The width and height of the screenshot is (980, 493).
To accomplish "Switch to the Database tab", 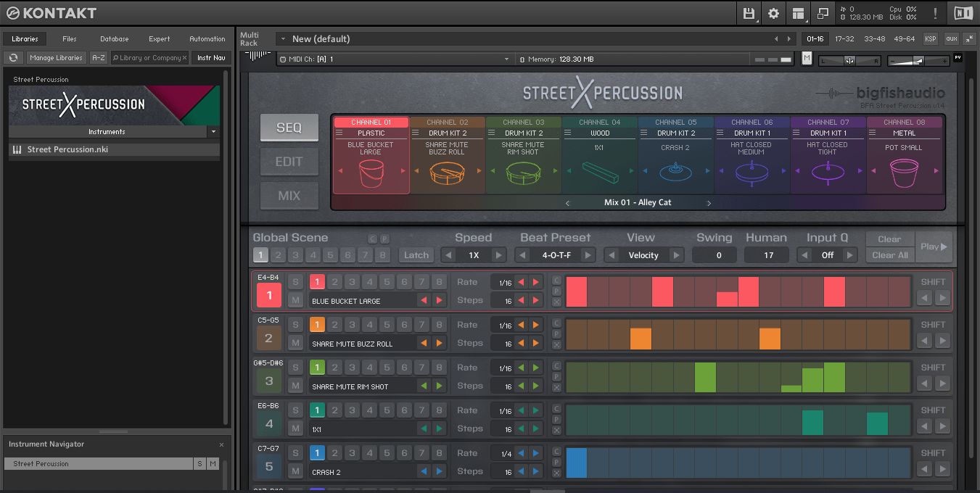I will point(115,39).
